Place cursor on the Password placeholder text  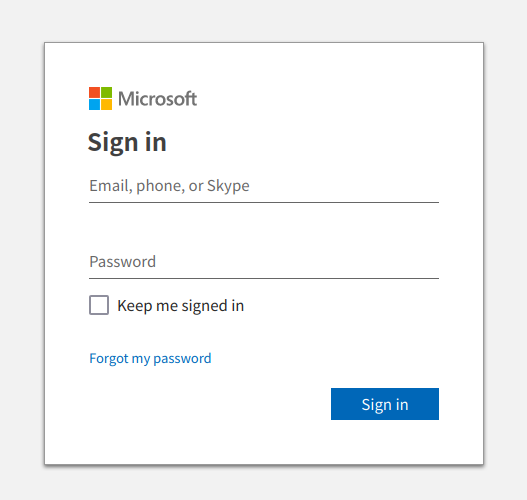[123, 262]
